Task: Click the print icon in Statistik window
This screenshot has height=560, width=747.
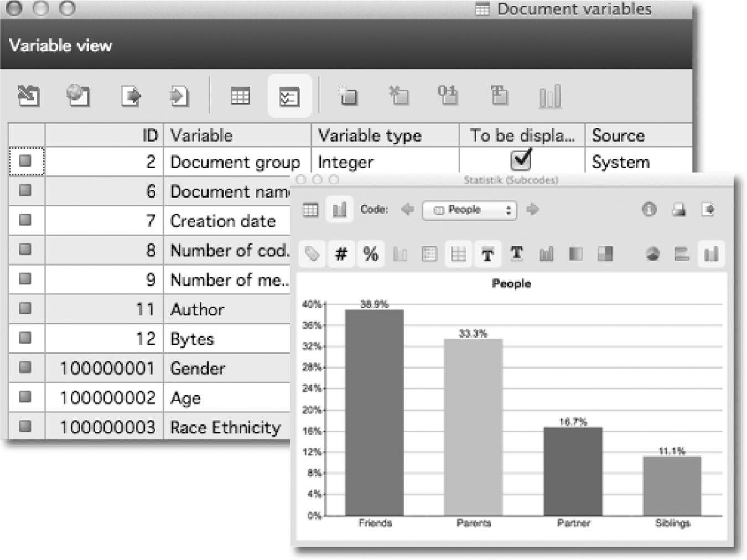Action: coord(679,209)
